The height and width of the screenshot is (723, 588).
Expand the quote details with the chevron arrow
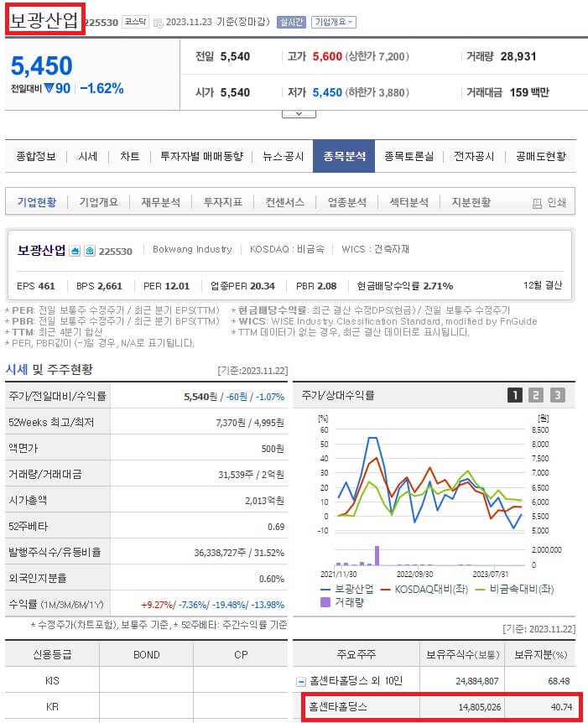coord(299,114)
